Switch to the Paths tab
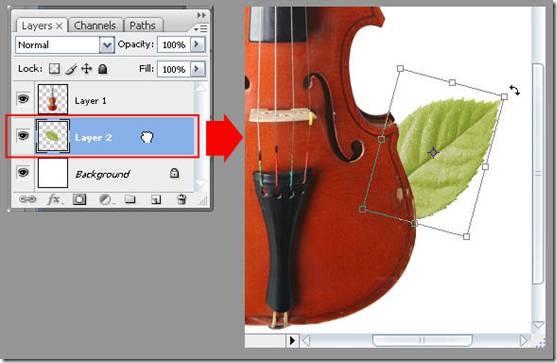The height and width of the screenshot is (363, 557). [142, 26]
